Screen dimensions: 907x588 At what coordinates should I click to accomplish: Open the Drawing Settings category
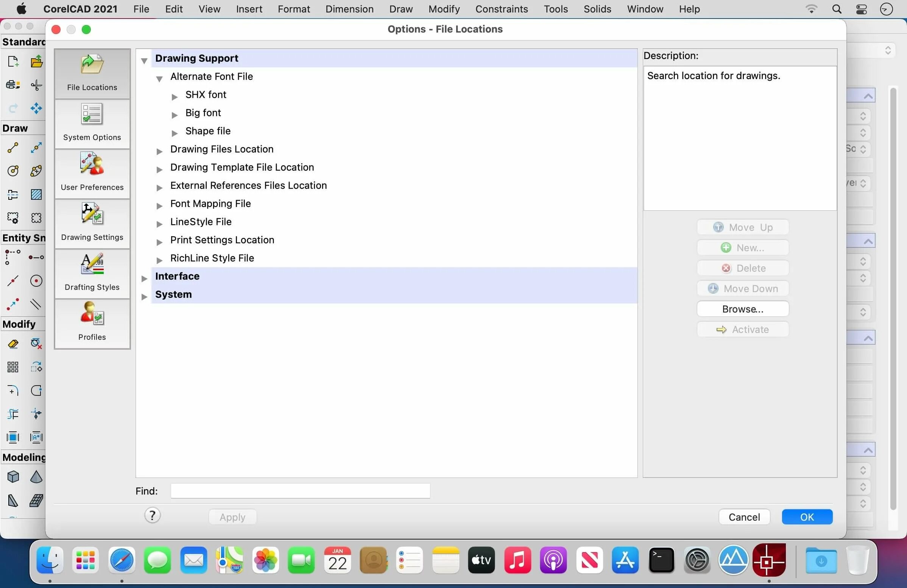pos(92,223)
